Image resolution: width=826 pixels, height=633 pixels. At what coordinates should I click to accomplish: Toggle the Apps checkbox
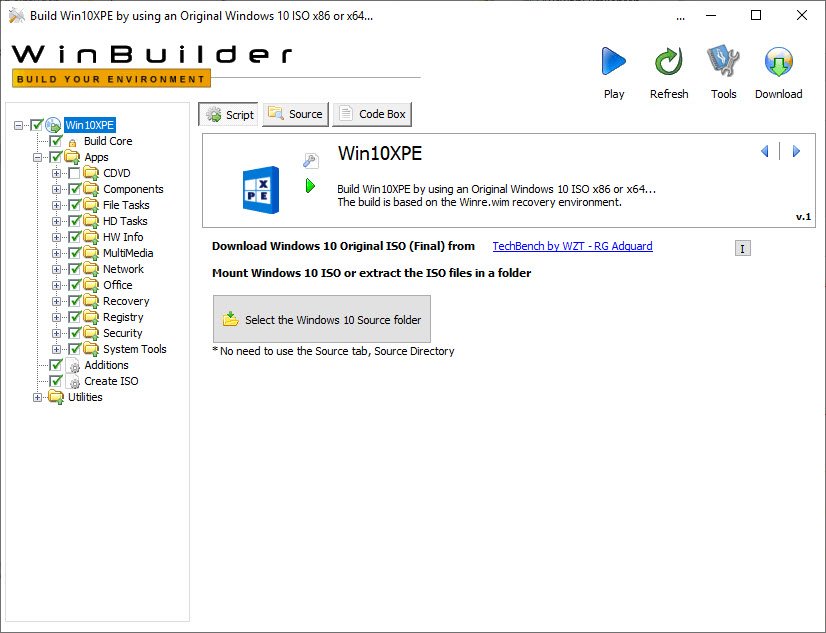click(x=56, y=157)
